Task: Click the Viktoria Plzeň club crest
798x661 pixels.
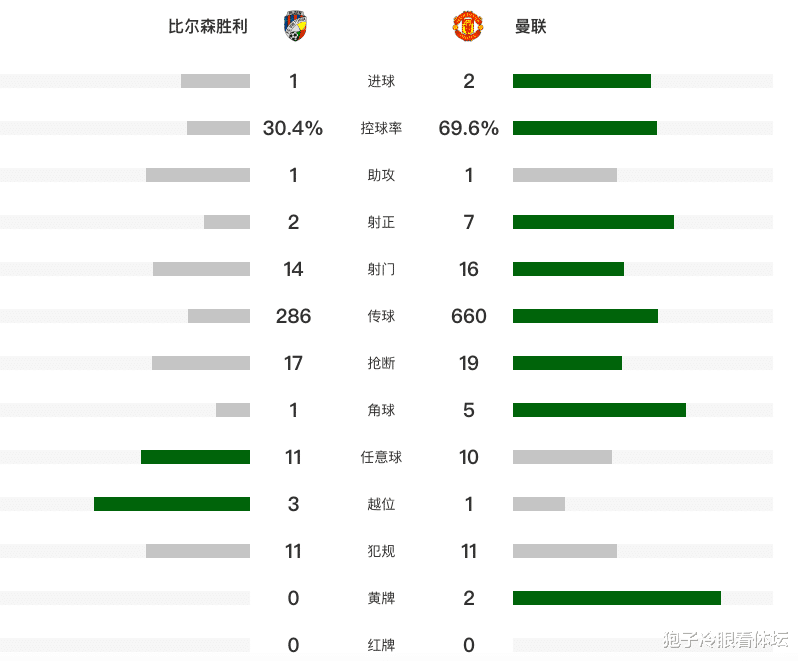Action: [296, 26]
